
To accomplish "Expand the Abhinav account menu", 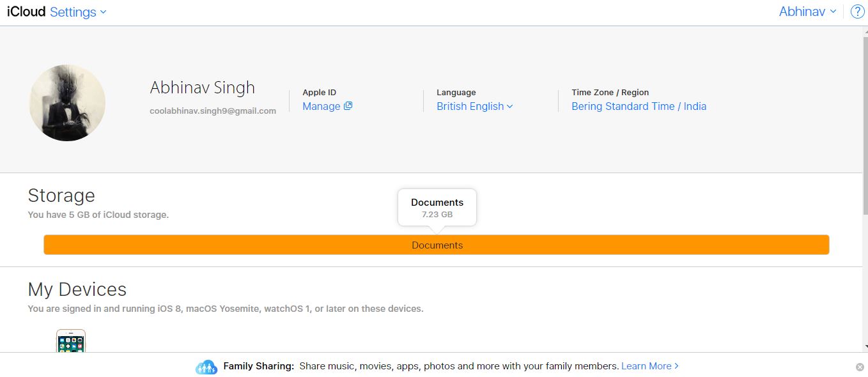I will point(808,12).
